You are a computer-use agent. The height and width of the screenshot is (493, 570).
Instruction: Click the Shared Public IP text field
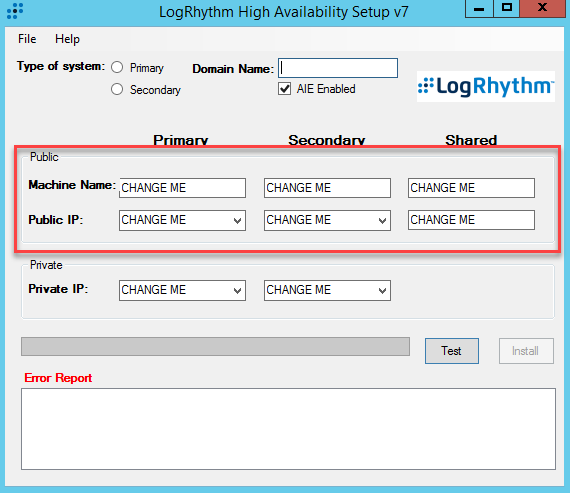coord(471,220)
